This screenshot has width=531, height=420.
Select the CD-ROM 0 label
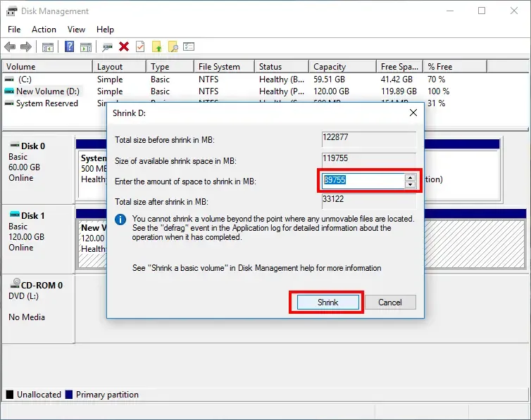[42, 286]
